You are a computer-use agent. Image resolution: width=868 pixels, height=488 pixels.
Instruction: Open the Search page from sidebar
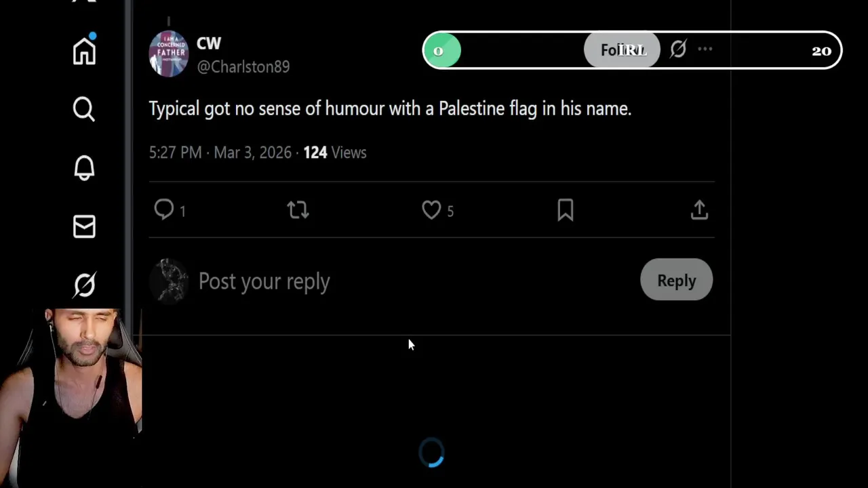tap(84, 109)
